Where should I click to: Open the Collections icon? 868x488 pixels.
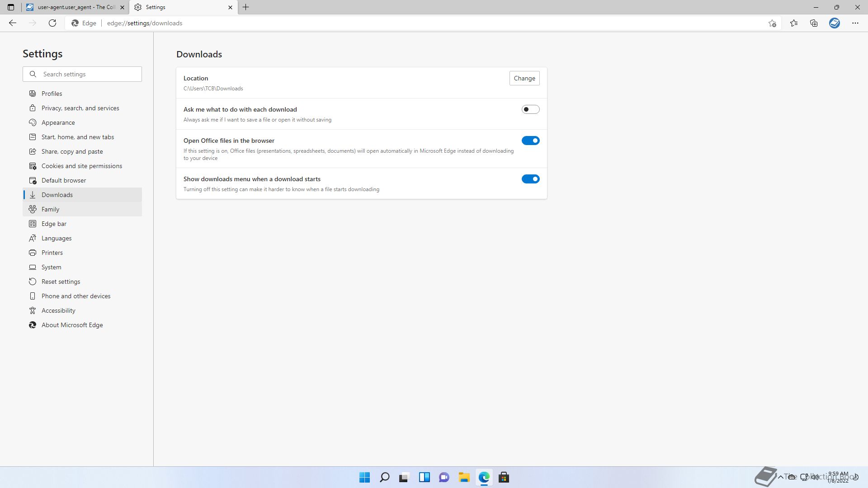814,23
